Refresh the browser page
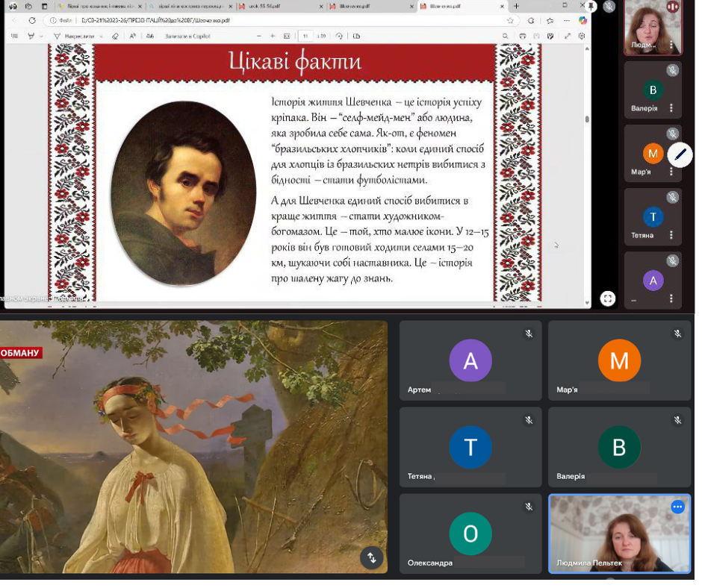 (32, 21)
